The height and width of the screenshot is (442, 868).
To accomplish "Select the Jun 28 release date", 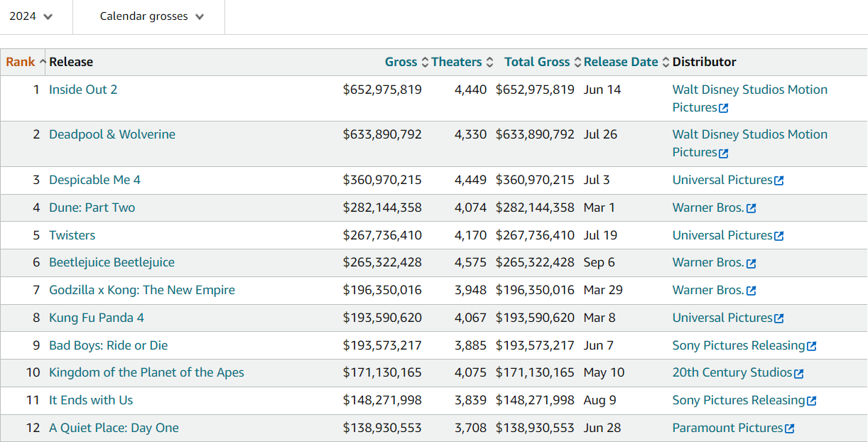I will click(602, 428).
